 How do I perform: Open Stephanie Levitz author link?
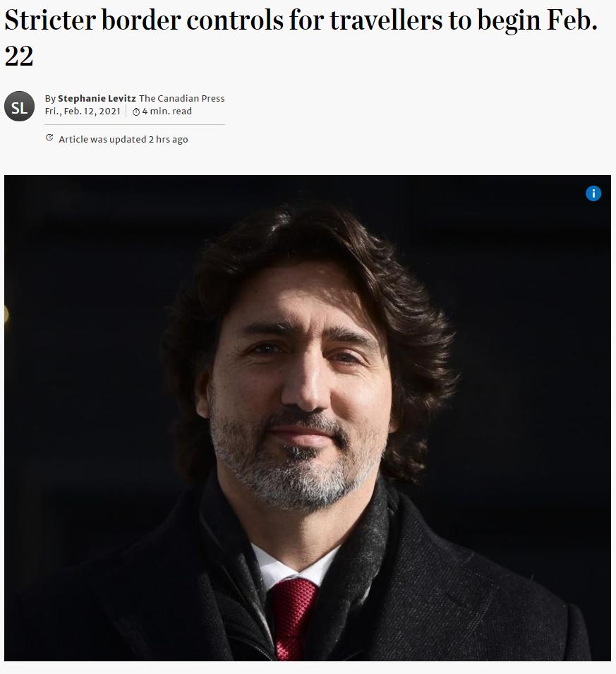point(97,98)
